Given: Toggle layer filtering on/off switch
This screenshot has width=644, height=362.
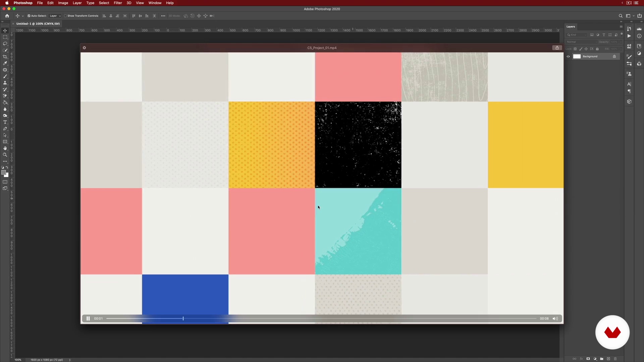Looking at the screenshot, I should coord(621,34).
